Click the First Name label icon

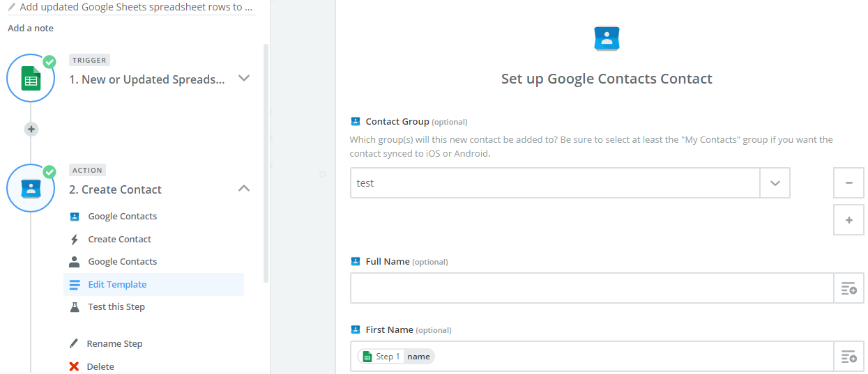coord(356,329)
